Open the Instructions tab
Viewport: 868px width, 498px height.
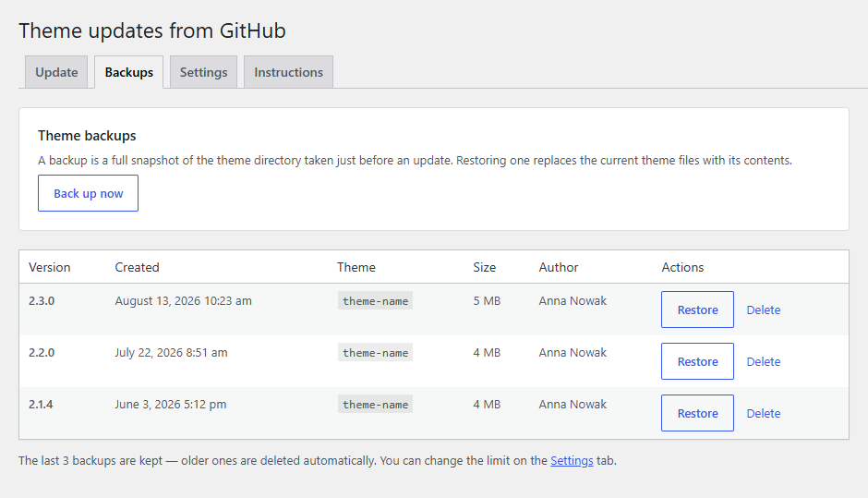click(288, 72)
